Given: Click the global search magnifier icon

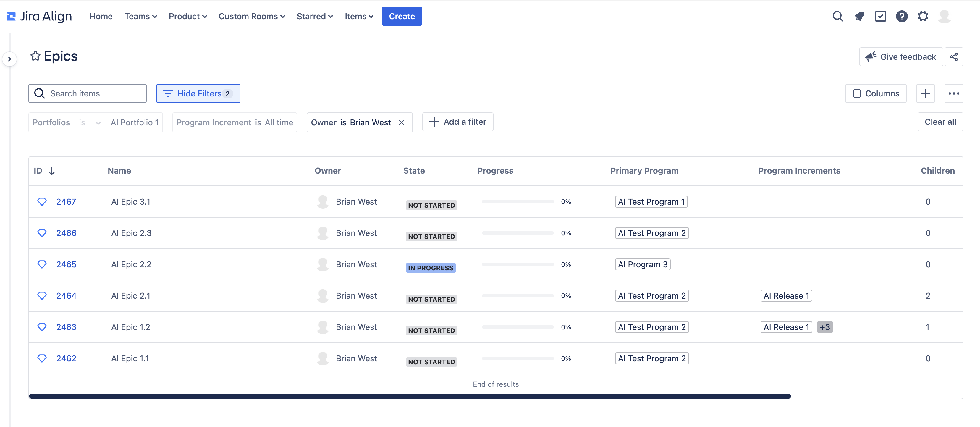Looking at the screenshot, I should [837, 16].
